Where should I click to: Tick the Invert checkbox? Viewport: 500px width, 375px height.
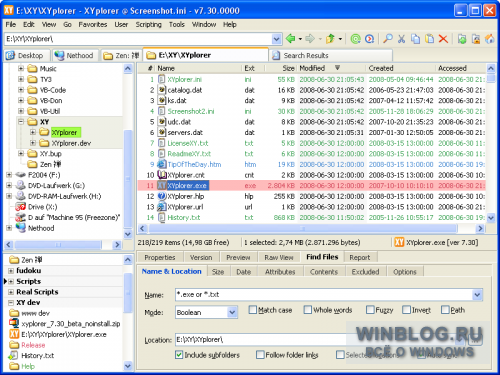coord(406,310)
